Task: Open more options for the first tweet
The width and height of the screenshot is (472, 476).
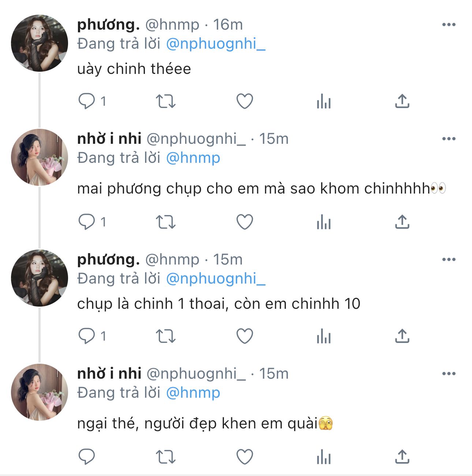Action: coord(449,25)
